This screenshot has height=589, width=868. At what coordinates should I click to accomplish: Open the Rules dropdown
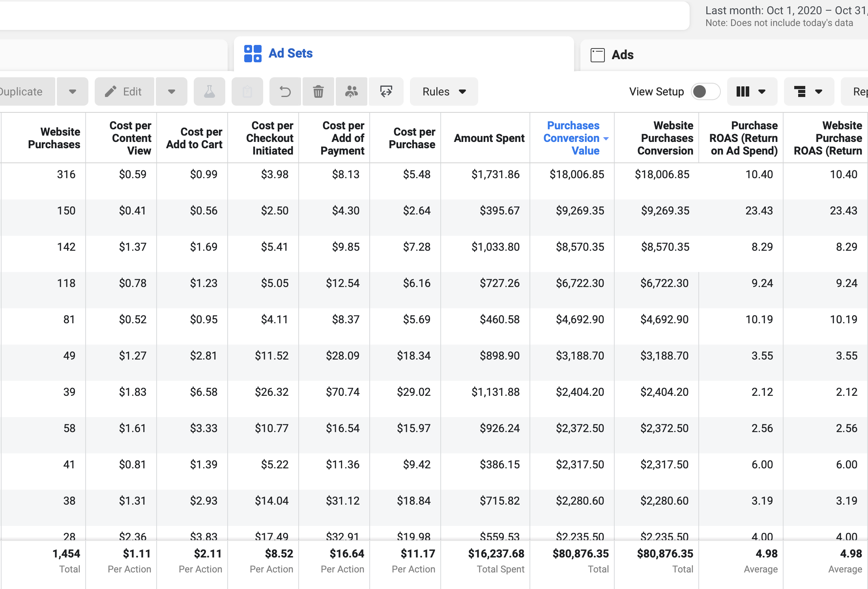point(444,91)
